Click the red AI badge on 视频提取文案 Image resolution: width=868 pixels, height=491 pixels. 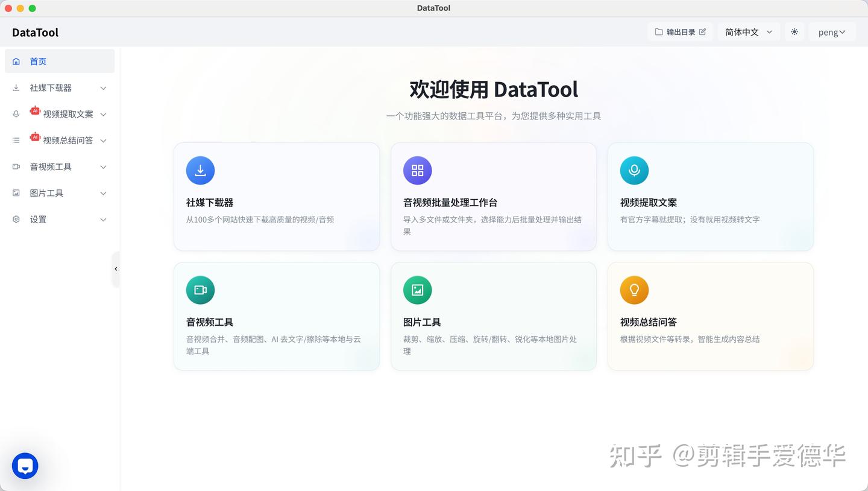click(x=35, y=110)
